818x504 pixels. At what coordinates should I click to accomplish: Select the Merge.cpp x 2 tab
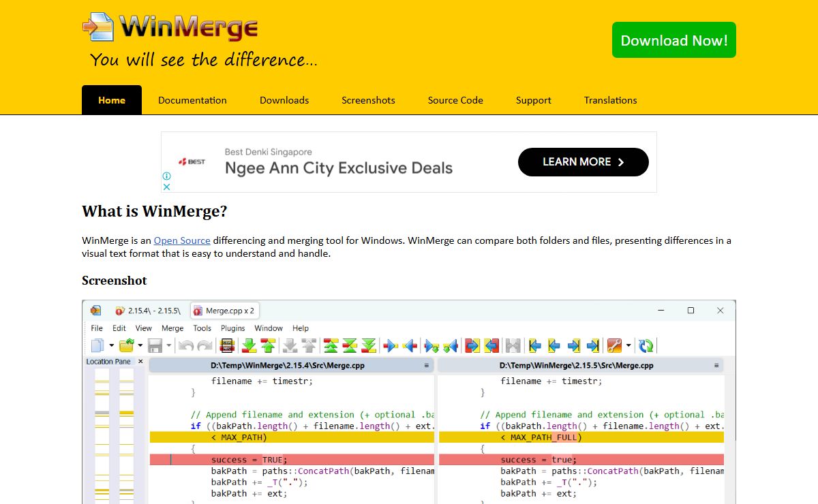tap(224, 311)
